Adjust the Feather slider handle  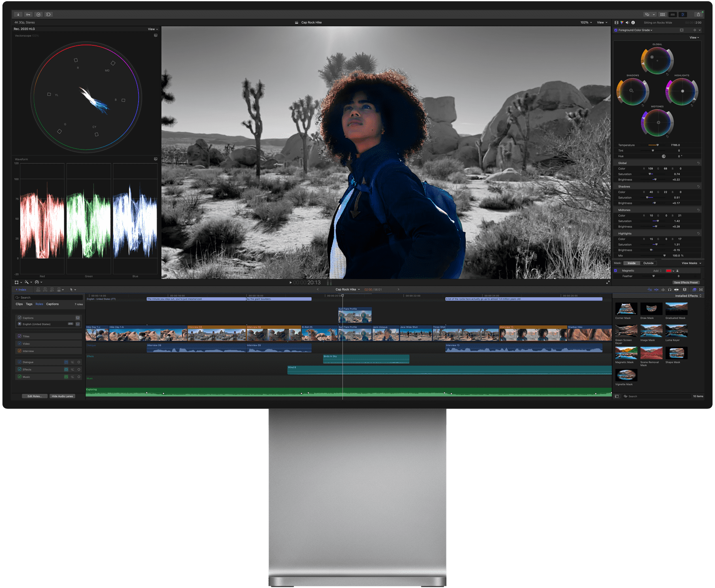click(653, 276)
